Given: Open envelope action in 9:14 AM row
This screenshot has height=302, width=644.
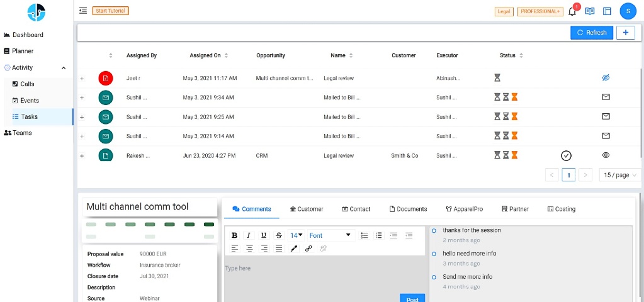Looking at the screenshot, I should 606,136.
